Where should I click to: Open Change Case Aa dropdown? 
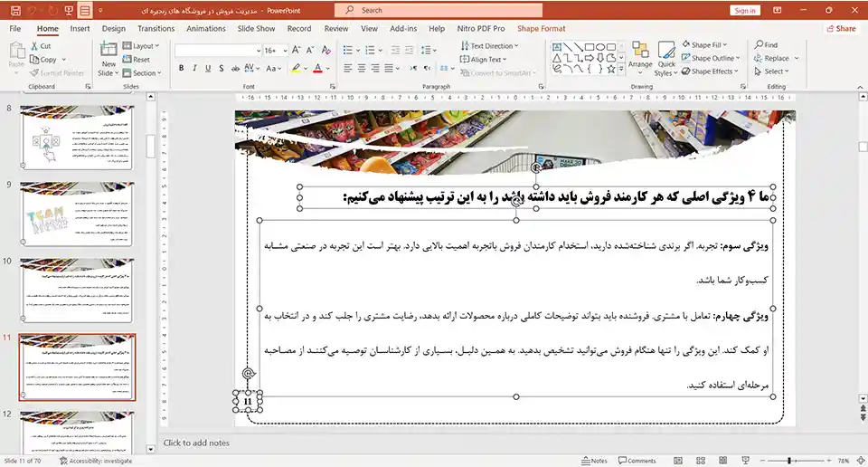pyautogui.click(x=273, y=68)
